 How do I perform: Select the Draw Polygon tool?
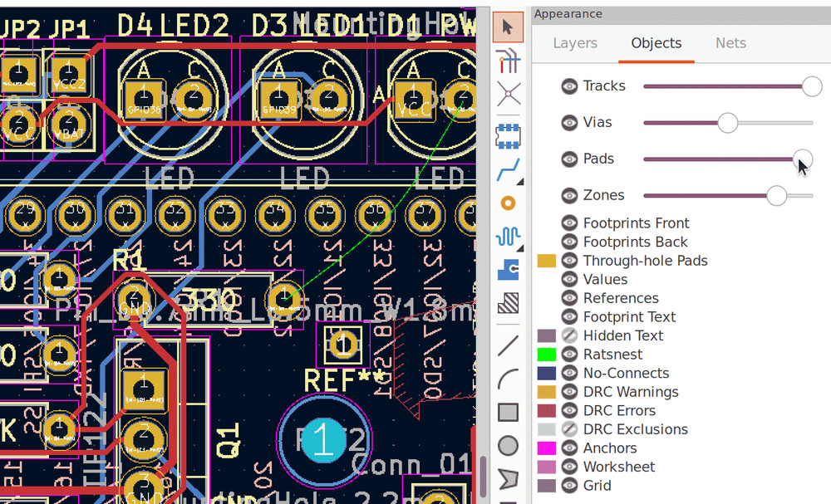click(508, 479)
